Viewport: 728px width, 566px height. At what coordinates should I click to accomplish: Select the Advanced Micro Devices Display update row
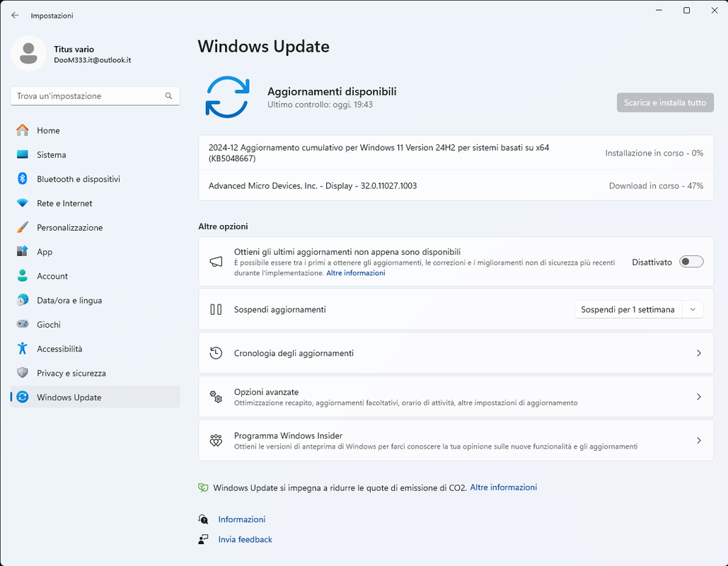coord(456,186)
